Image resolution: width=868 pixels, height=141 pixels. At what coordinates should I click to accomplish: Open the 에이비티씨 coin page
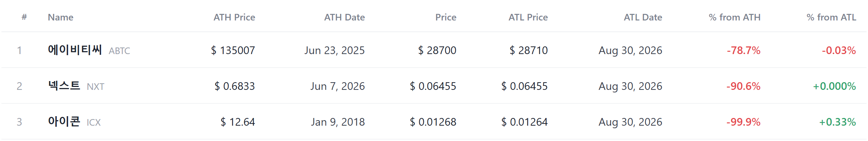click(x=75, y=50)
